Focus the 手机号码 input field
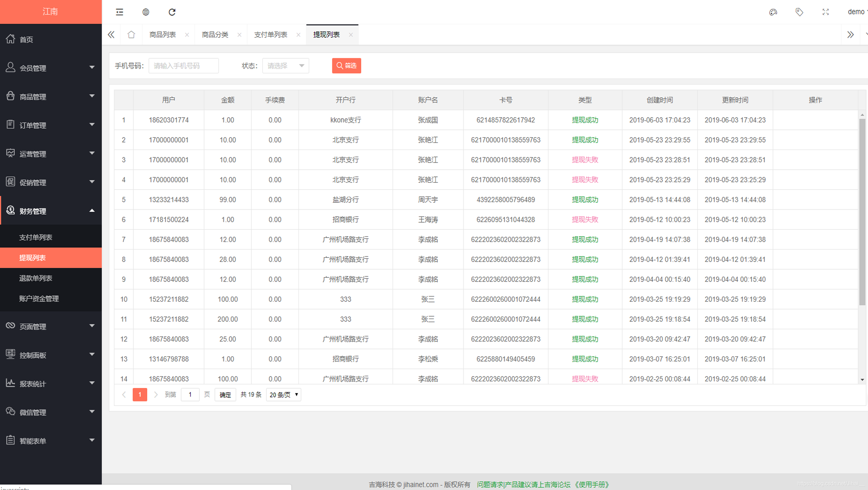Screen dimensions: 868x490 tap(184, 66)
